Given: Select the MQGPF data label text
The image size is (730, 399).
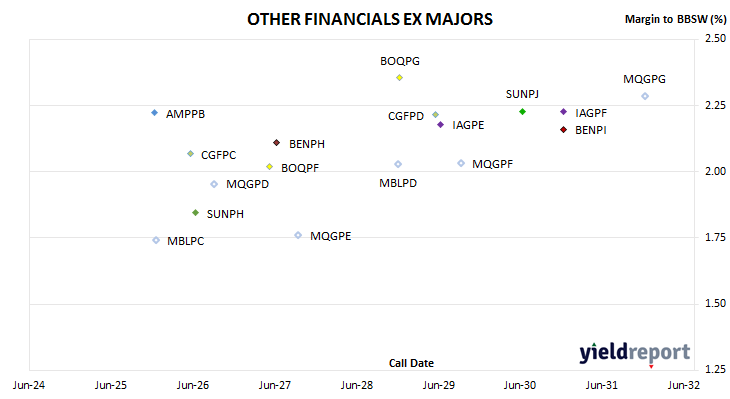Looking at the screenshot, I should click(493, 164).
